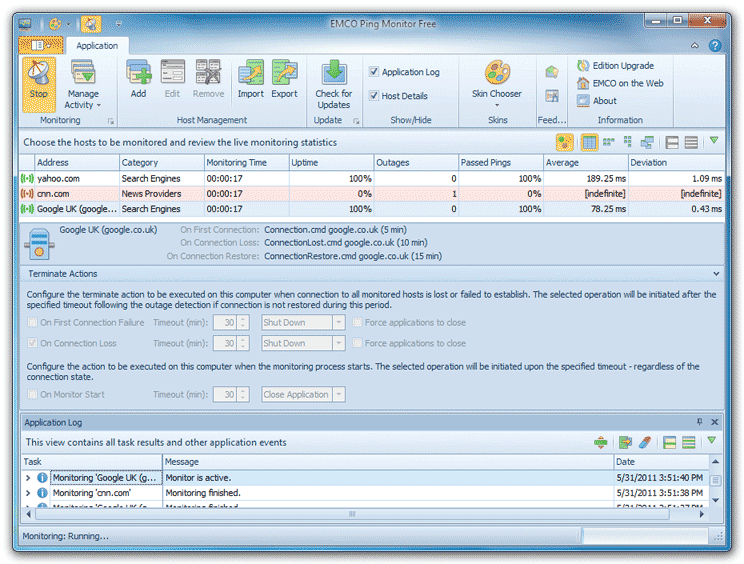Click the Import hosts icon
This screenshot has width=744, height=564.
click(251, 74)
